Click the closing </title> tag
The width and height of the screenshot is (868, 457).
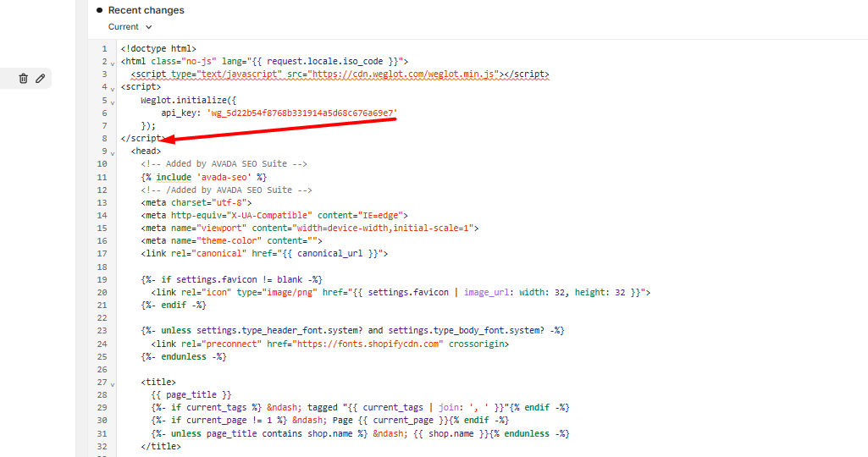[161, 447]
